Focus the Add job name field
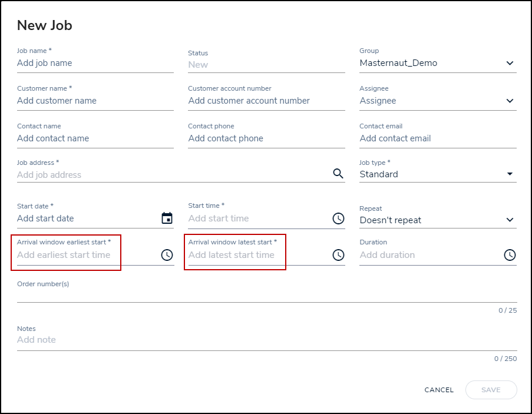Viewport: 532px width, 414px height. click(x=95, y=63)
